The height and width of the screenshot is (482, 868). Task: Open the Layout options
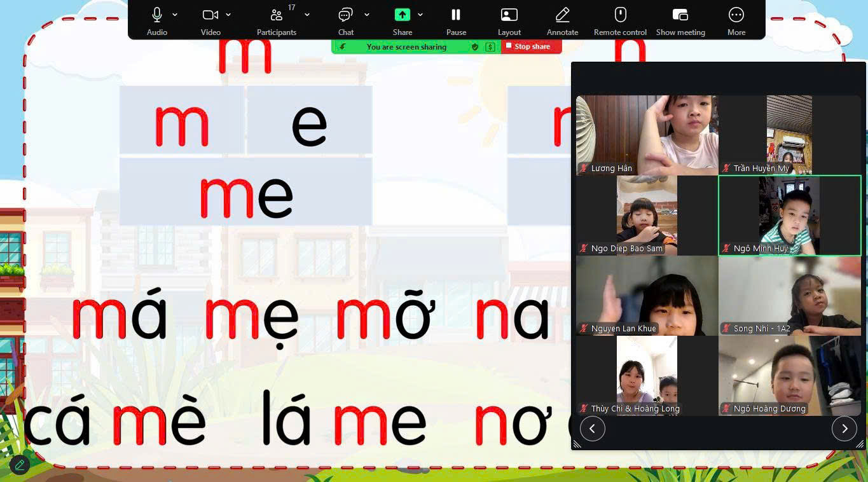point(509,14)
